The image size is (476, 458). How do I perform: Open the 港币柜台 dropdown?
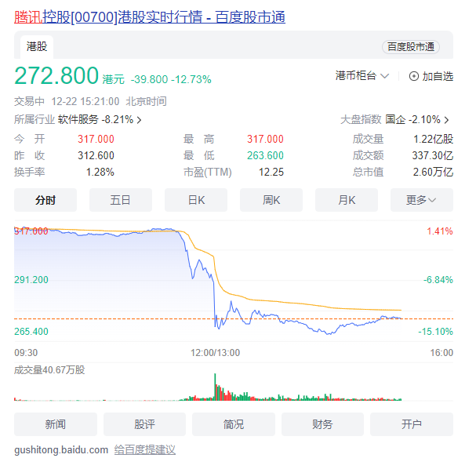(362, 76)
